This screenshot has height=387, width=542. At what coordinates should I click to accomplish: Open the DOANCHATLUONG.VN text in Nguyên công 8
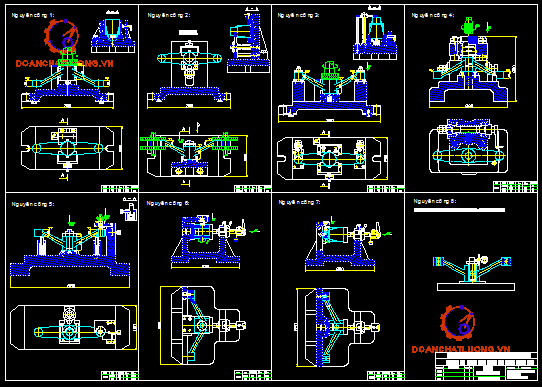tap(461, 349)
